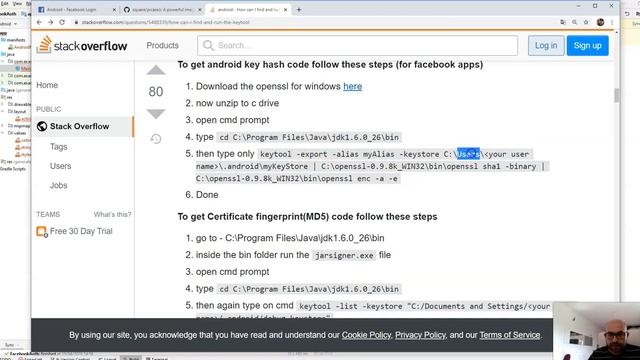
Task: Reload the page with the refresh icon
Action: [62, 22]
